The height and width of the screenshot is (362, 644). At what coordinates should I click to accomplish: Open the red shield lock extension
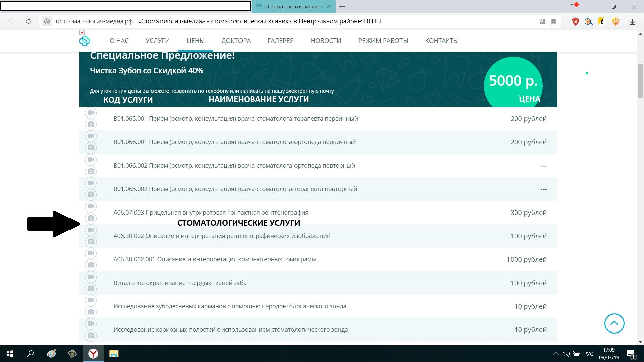pos(576,22)
